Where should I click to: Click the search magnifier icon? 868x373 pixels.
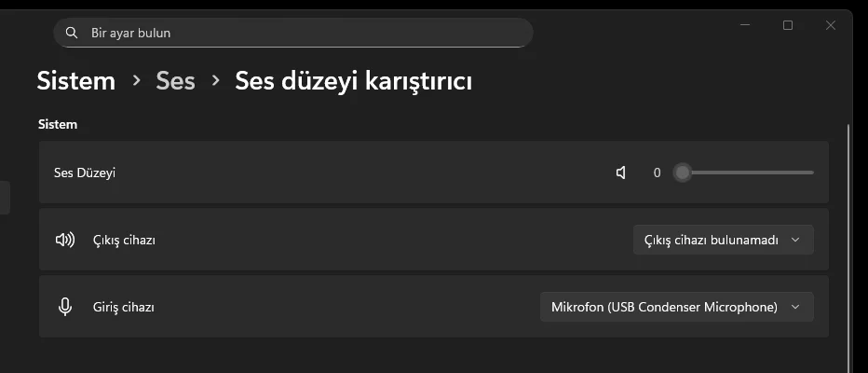[x=71, y=33]
